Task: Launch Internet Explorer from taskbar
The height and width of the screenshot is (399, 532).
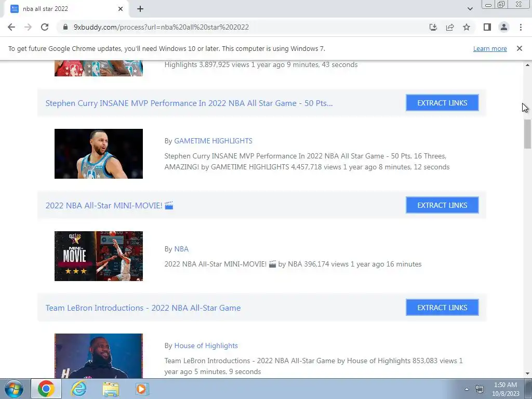Action: [x=78, y=389]
